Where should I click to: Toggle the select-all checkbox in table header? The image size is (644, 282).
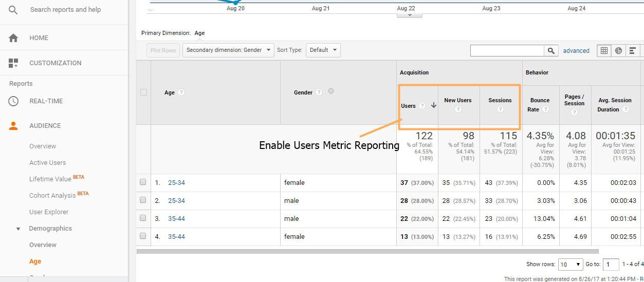143,92
